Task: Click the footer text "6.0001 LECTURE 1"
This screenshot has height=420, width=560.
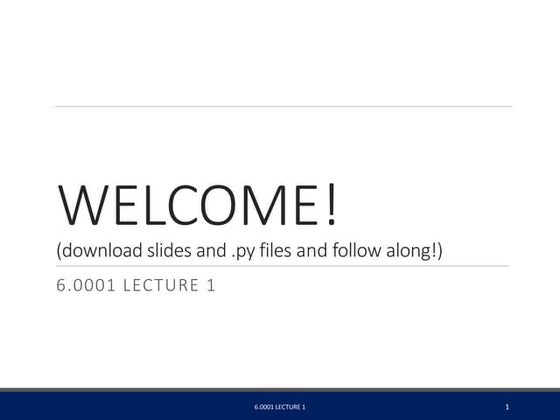Action: point(280,407)
